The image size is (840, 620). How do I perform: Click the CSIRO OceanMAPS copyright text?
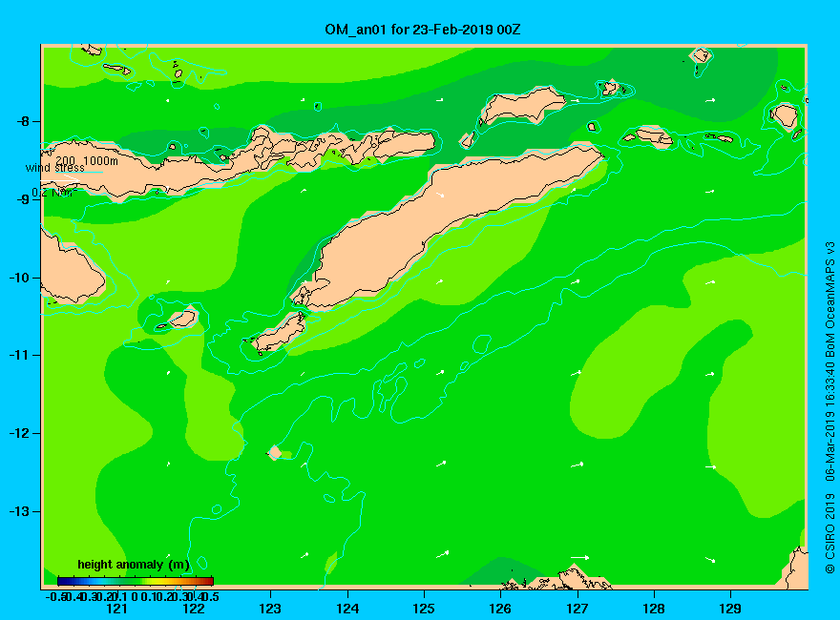click(829, 408)
